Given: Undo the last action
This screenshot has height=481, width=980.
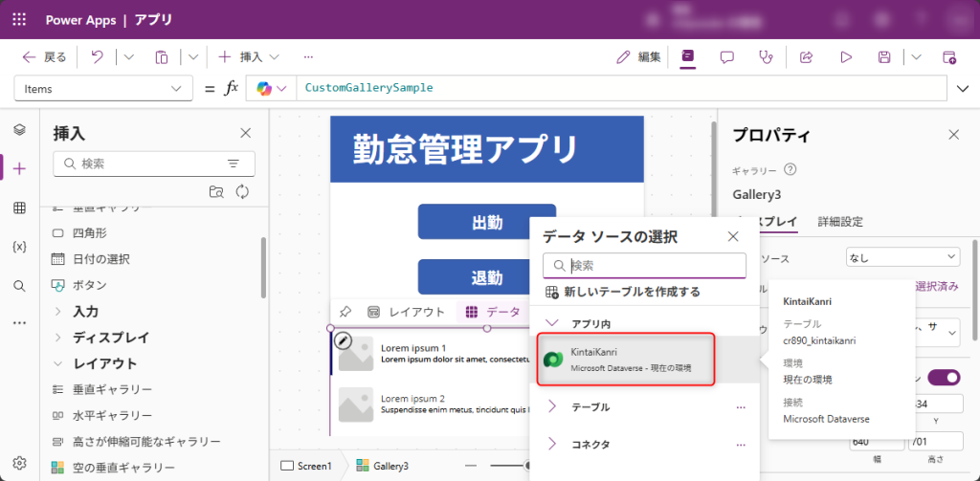Looking at the screenshot, I should pos(97,56).
